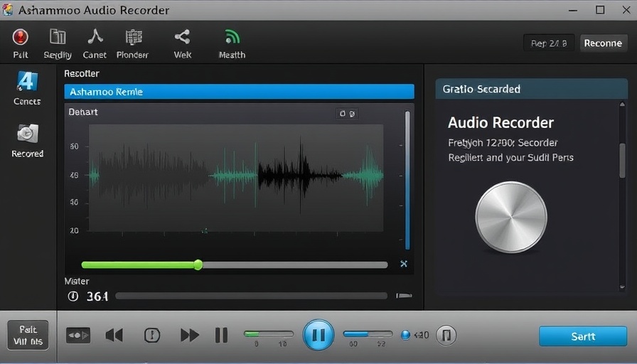Screen dimensions: 637x364
Task: Click the 'Wek' share icon
Action: (x=183, y=37)
